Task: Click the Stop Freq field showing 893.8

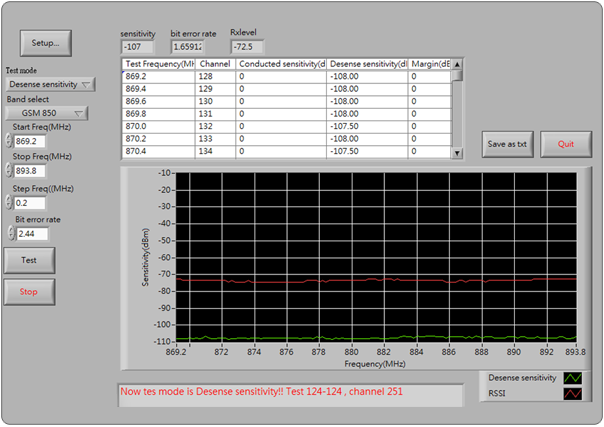Action: 30,171
